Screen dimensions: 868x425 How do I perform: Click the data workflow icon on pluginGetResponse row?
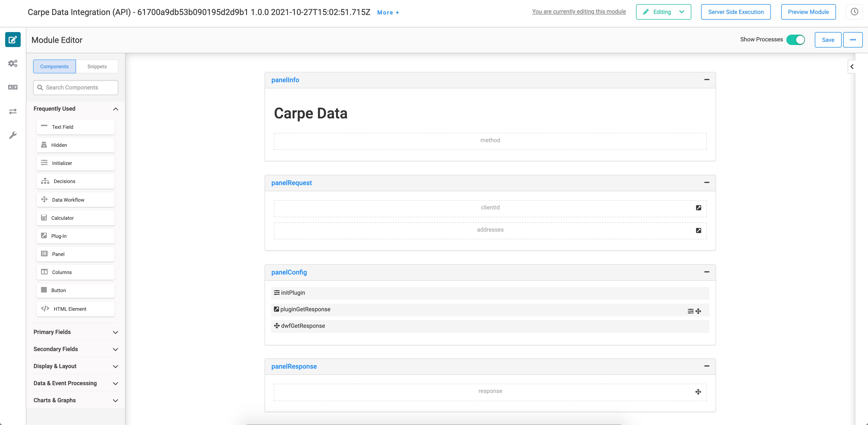pos(698,311)
